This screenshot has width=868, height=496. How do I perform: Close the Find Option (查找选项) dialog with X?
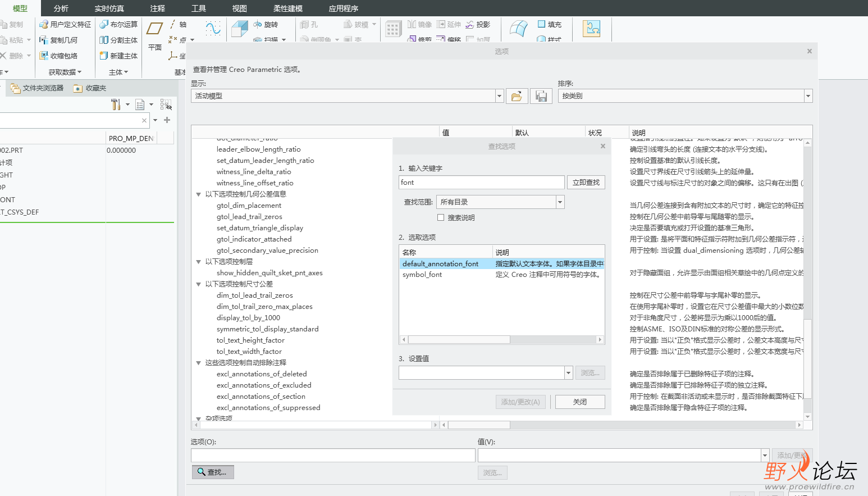click(x=603, y=146)
